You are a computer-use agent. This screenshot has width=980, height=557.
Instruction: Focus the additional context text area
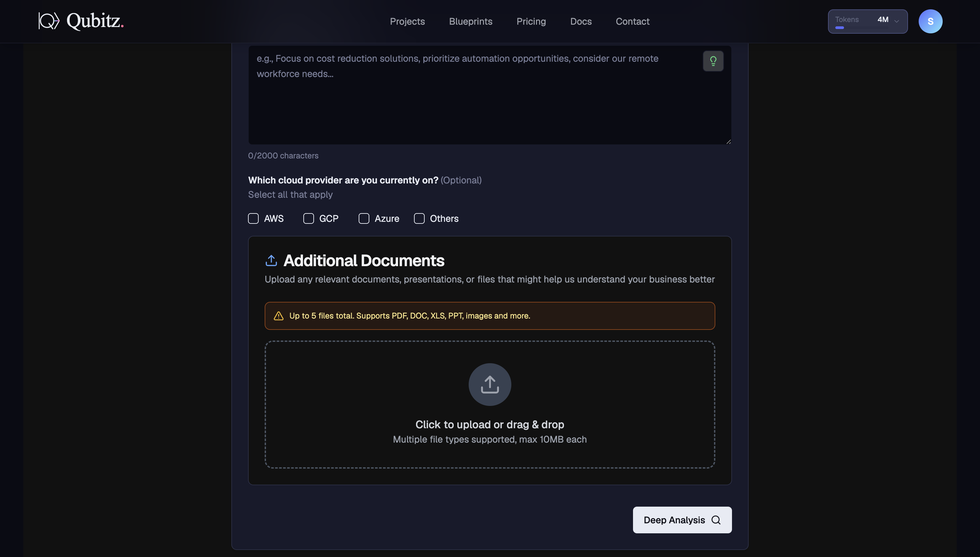(x=490, y=95)
